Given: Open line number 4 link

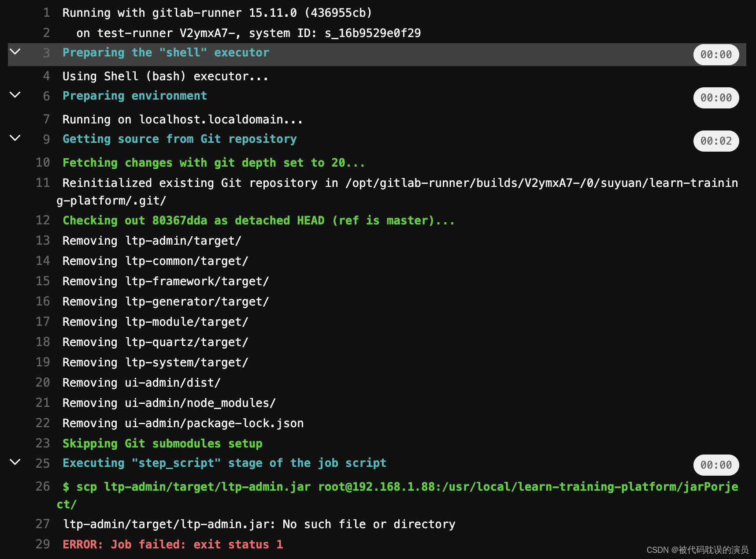Looking at the screenshot, I should click(x=46, y=76).
